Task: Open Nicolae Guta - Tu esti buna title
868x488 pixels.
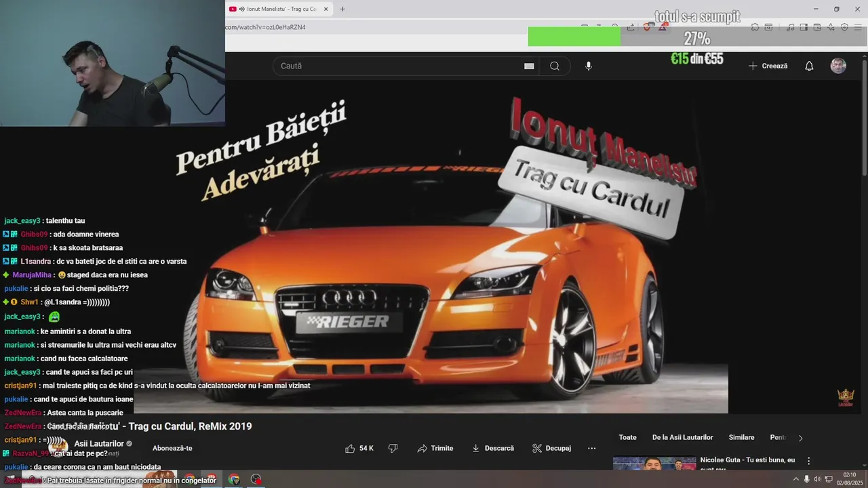Action: (747, 464)
